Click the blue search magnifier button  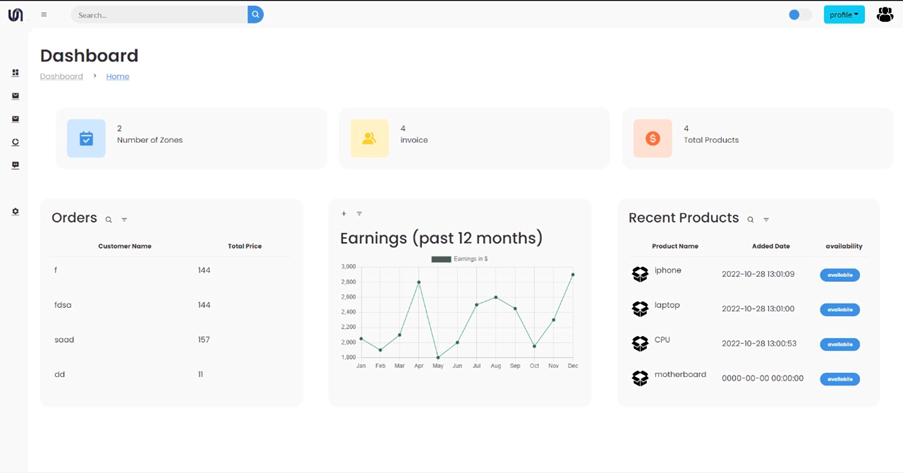click(x=255, y=14)
